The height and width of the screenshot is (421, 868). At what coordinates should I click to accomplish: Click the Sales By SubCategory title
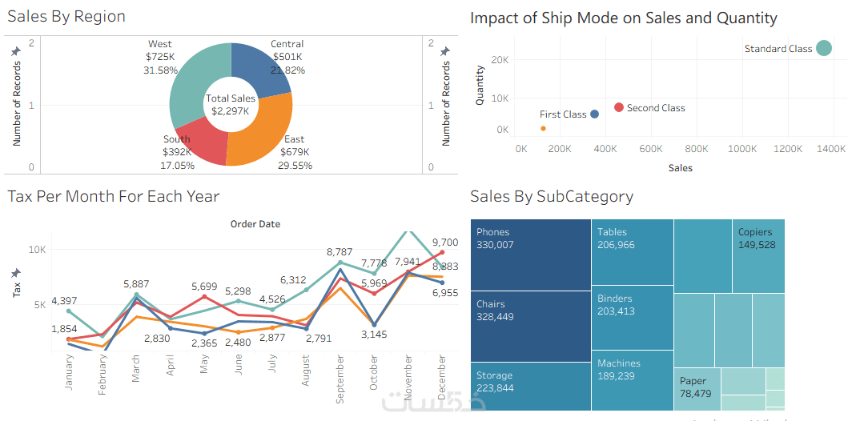[552, 196]
